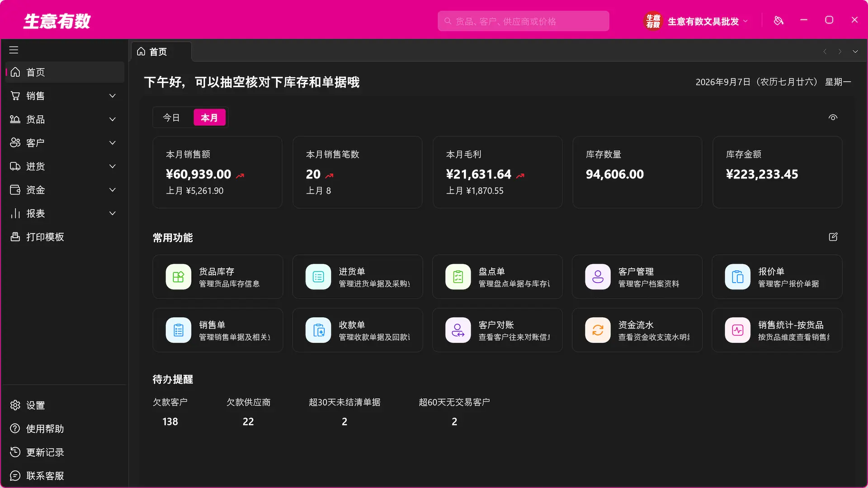
Task: Click the 资金 wallet icon in the sidebar
Action: [x=15, y=190]
